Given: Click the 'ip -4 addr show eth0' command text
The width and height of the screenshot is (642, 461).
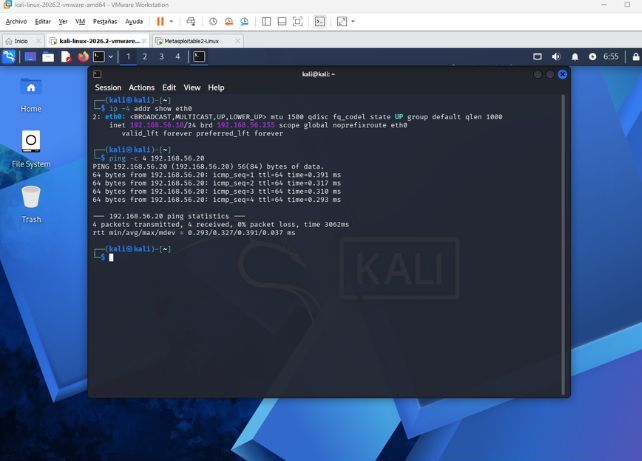Looking at the screenshot, I should click(150, 108).
